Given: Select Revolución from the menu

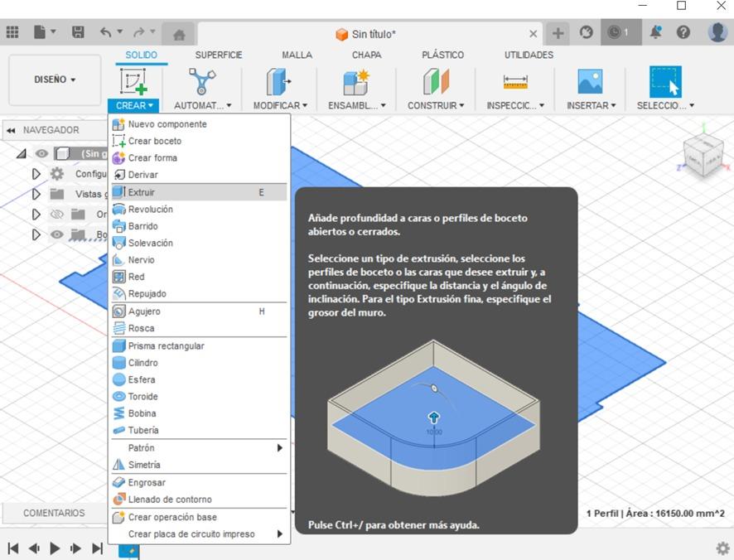Looking at the screenshot, I should tap(199, 210).
